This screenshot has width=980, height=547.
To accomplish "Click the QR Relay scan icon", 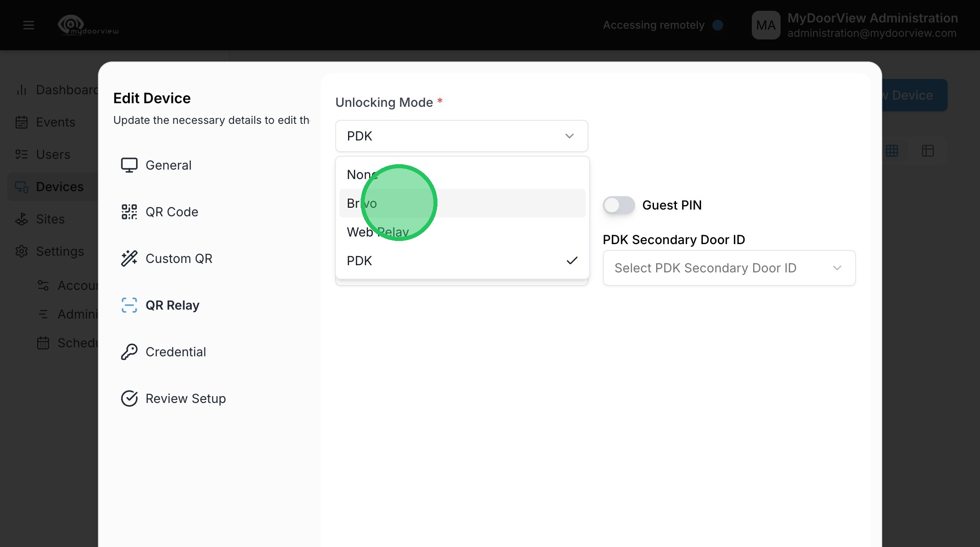I will point(129,305).
